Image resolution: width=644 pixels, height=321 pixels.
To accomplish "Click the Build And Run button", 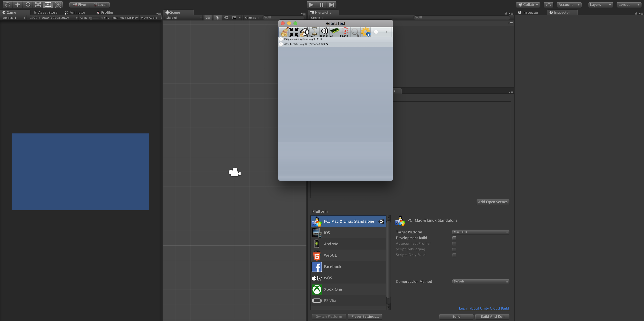I will [493, 316].
